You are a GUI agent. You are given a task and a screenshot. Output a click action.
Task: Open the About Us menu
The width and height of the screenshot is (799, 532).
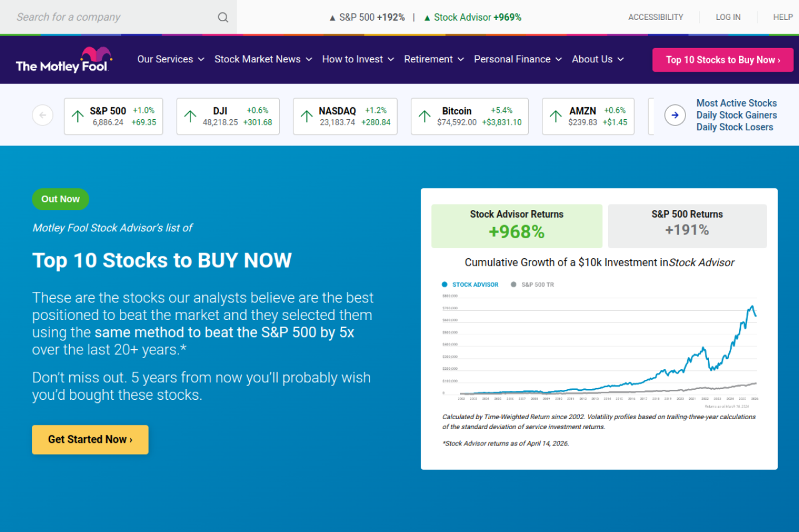click(x=597, y=59)
